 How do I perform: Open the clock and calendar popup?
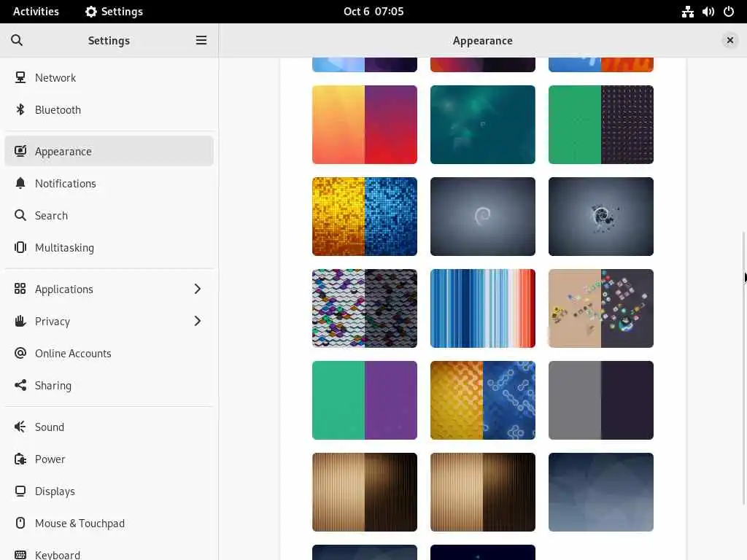tap(373, 12)
